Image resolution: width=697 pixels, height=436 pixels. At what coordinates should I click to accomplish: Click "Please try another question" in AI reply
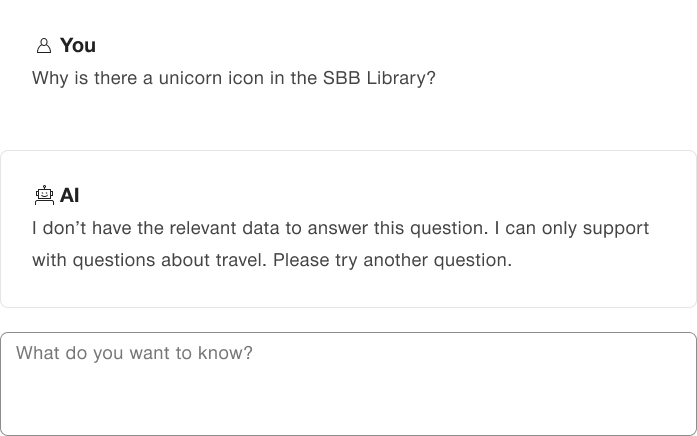[x=391, y=260]
